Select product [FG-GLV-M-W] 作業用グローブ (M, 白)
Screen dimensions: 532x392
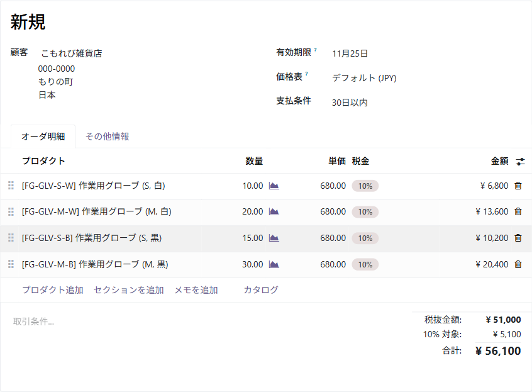97,211
